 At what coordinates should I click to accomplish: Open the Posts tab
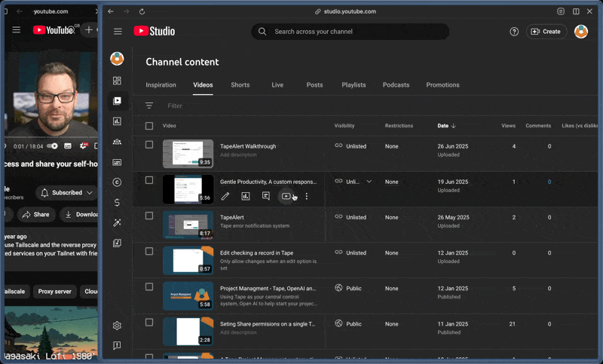click(x=314, y=85)
